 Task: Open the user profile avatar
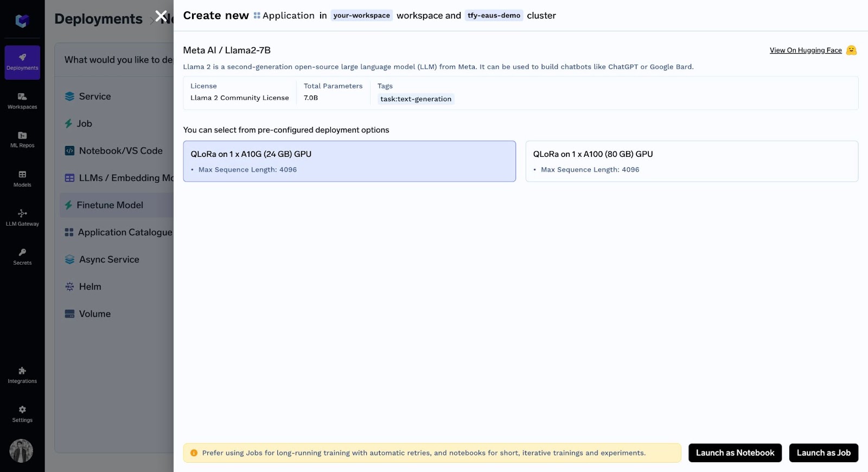coord(21,451)
